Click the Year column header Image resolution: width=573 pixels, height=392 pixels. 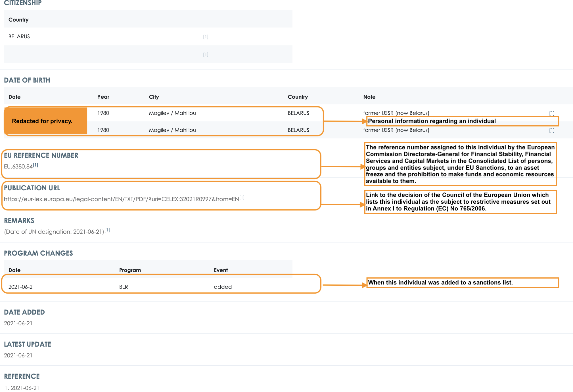click(103, 97)
